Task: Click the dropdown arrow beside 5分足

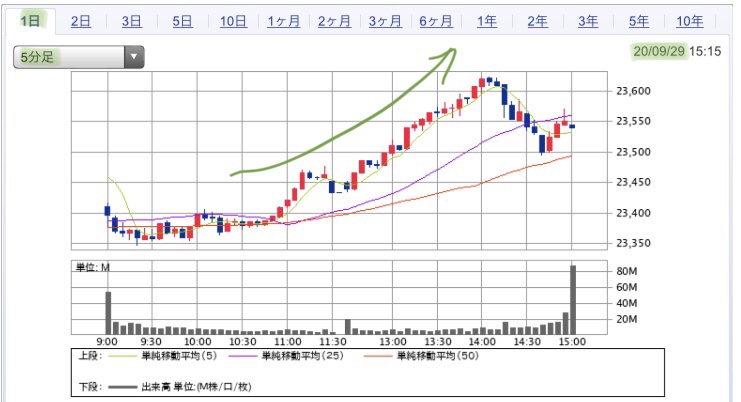Action: coord(134,57)
